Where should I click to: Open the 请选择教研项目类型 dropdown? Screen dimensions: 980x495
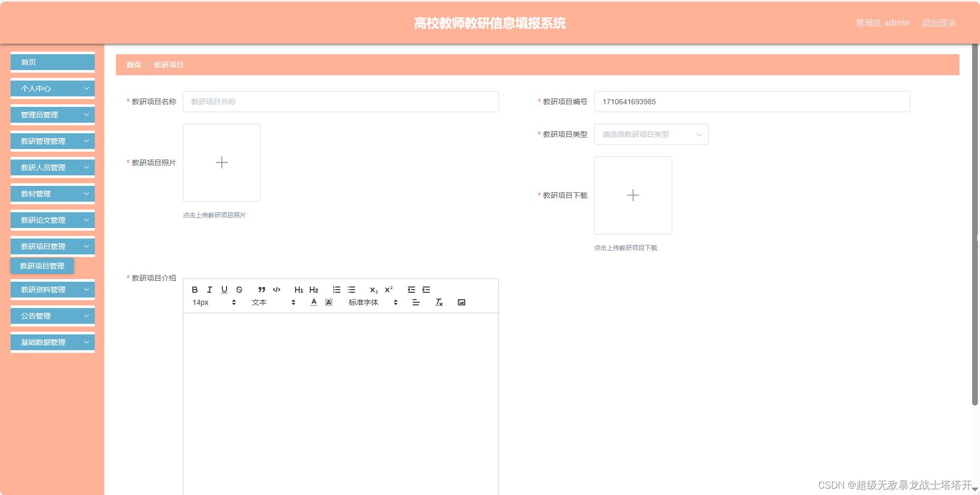651,134
